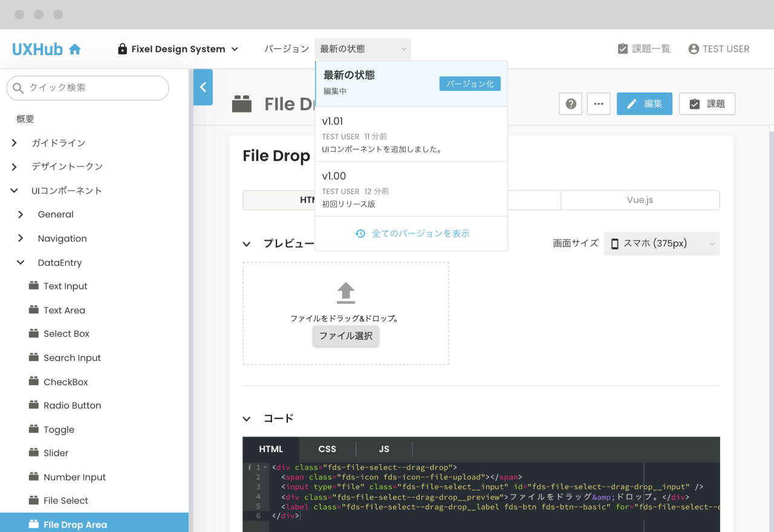This screenshot has height=532, width=774.
Task: Click the TEST USER account icon
Action: (694, 49)
